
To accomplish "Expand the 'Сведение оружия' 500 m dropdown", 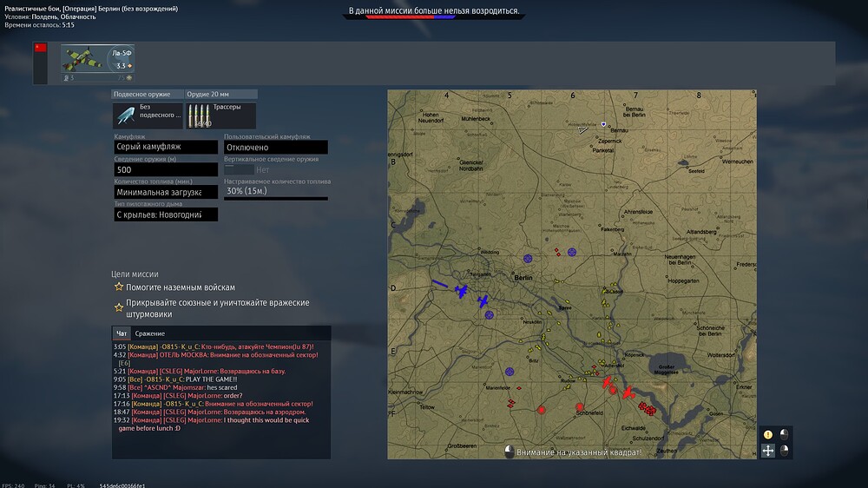I will 166,170.
